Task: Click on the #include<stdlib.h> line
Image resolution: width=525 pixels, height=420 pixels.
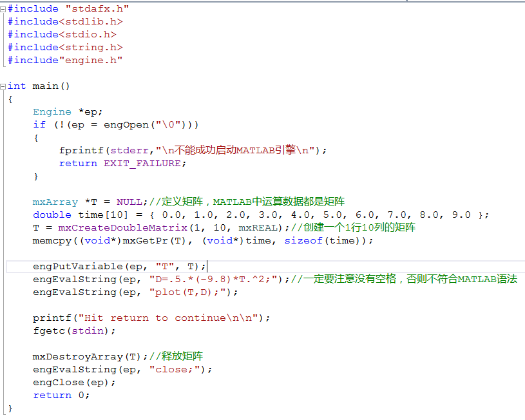Action: point(65,22)
